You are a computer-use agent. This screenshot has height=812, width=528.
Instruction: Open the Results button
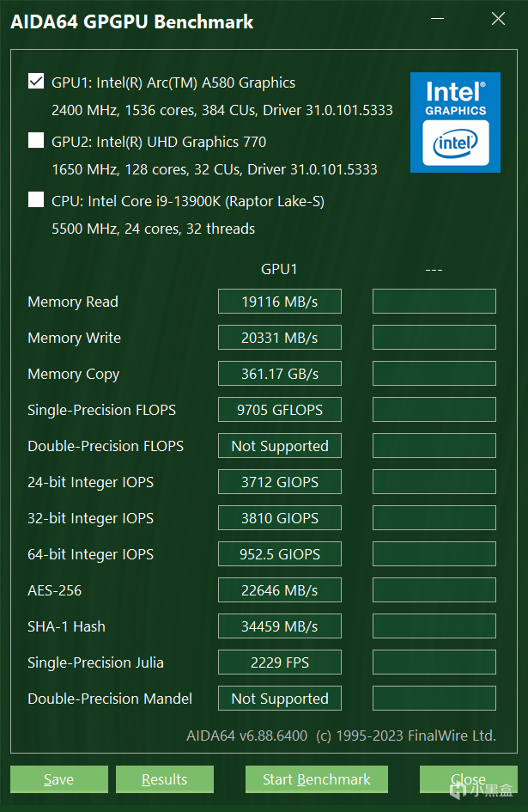click(164, 779)
